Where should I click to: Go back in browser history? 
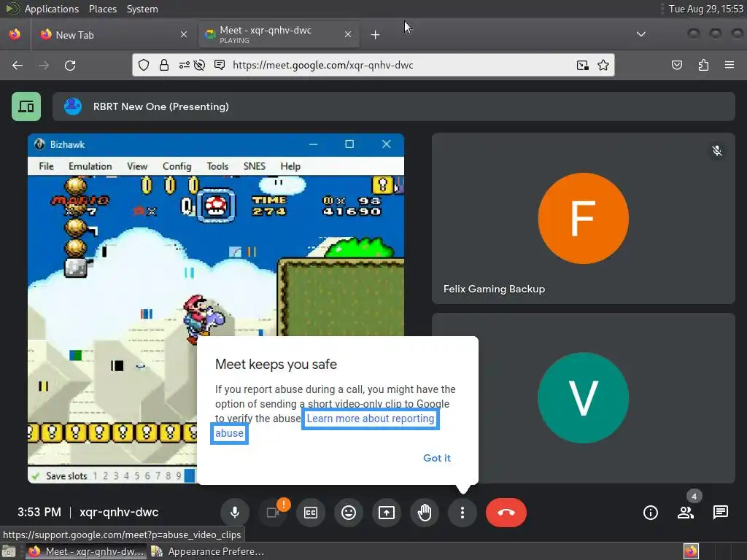(18, 65)
